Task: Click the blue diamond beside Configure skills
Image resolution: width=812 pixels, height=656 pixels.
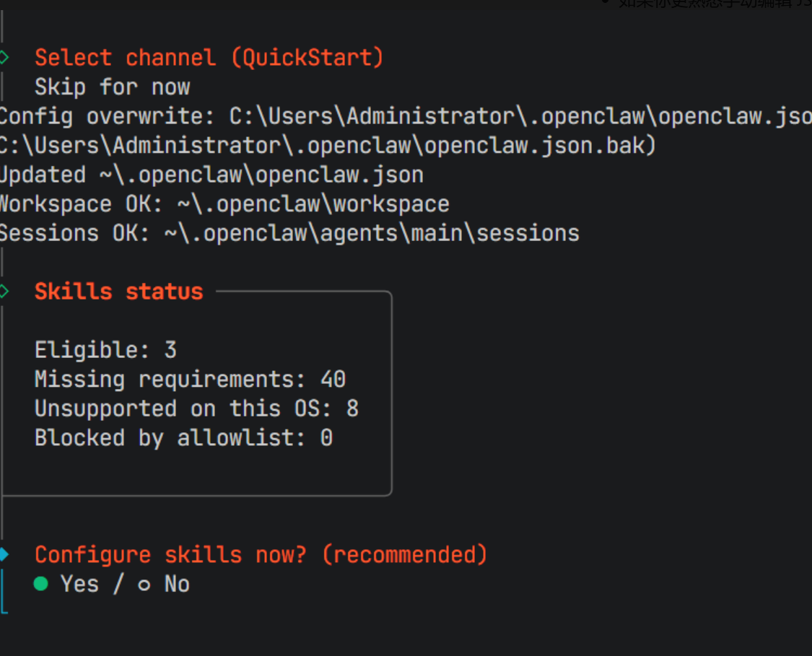Action: click(4, 554)
